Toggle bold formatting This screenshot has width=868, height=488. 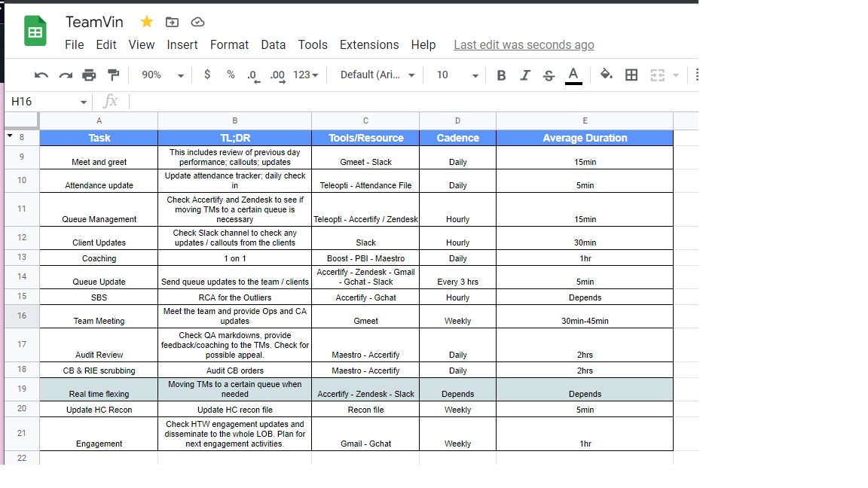[501, 75]
